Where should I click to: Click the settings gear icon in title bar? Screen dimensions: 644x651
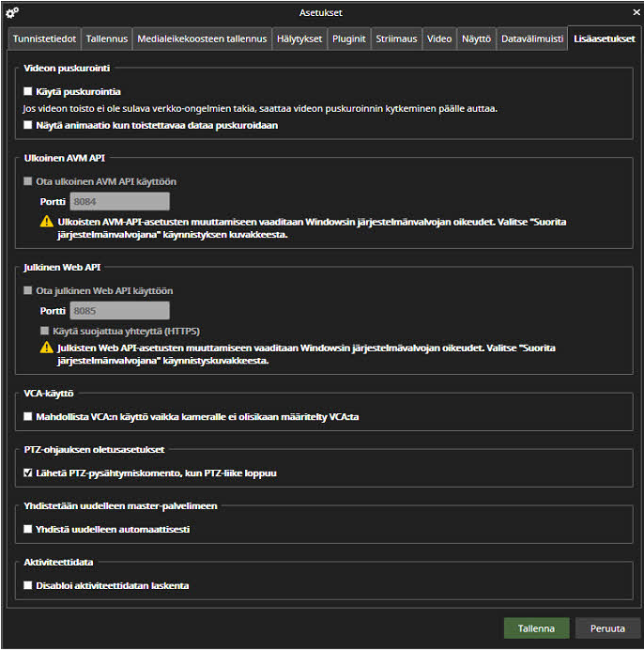[12, 12]
